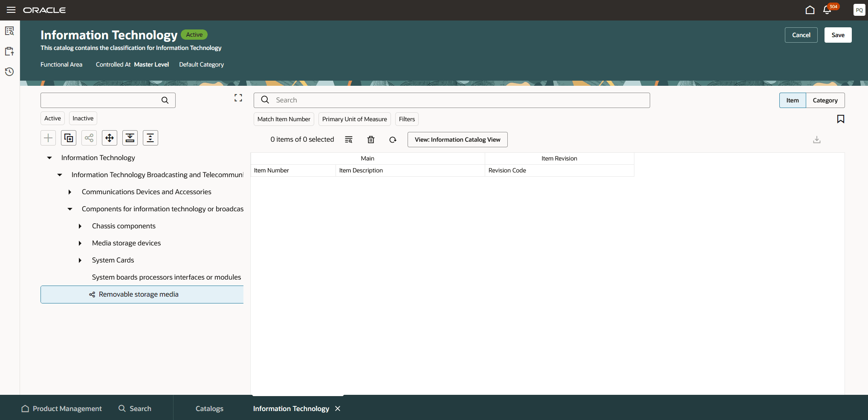Click the download icon above the table
868x420 pixels.
(817, 140)
